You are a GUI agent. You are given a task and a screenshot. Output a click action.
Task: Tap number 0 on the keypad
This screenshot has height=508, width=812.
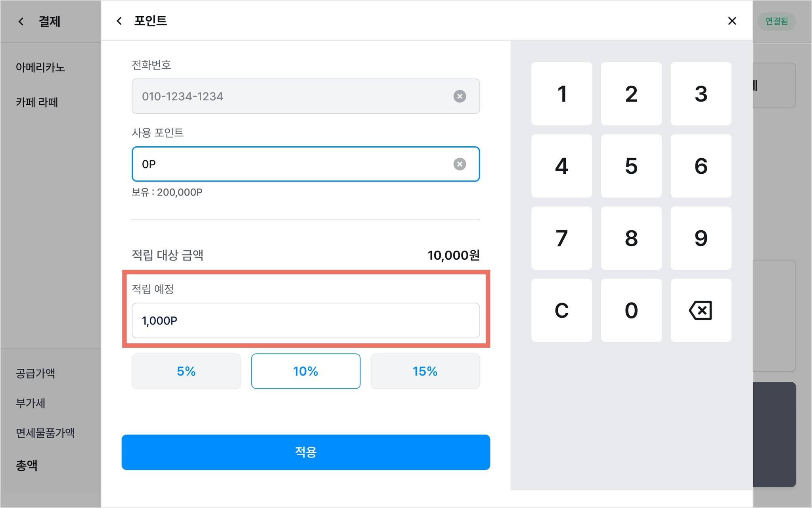tap(631, 310)
